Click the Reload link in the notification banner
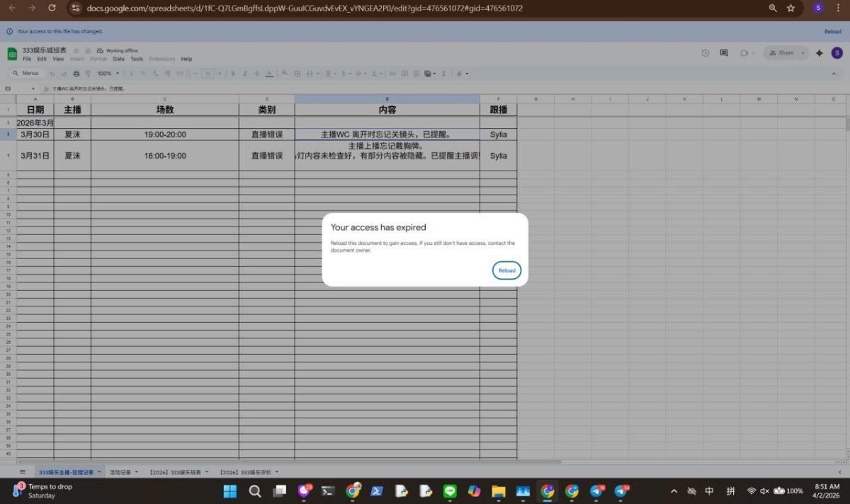850x504 pixels. click(x=832, y=32)
